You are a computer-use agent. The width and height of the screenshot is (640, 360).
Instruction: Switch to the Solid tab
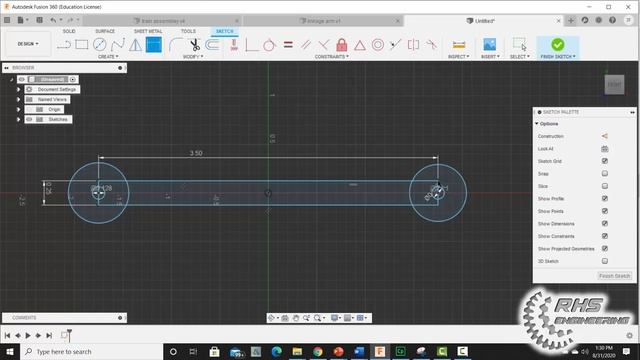(69, 31)
